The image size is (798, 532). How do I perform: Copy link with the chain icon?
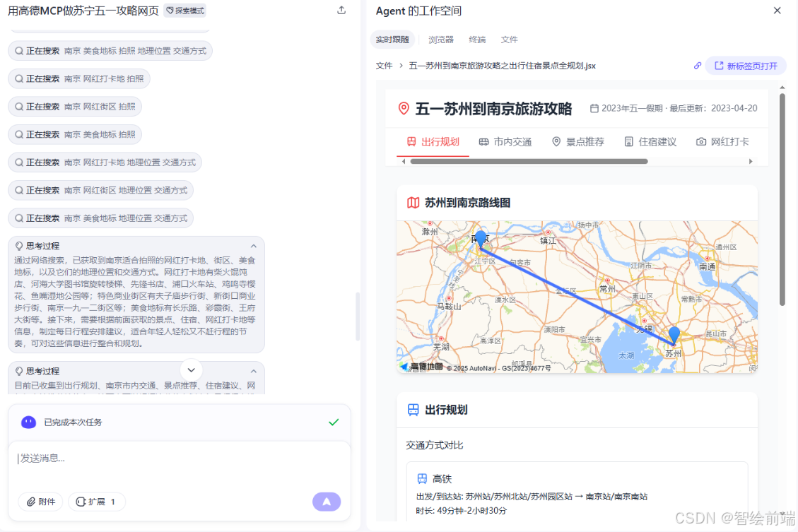(x=697, y=66)
